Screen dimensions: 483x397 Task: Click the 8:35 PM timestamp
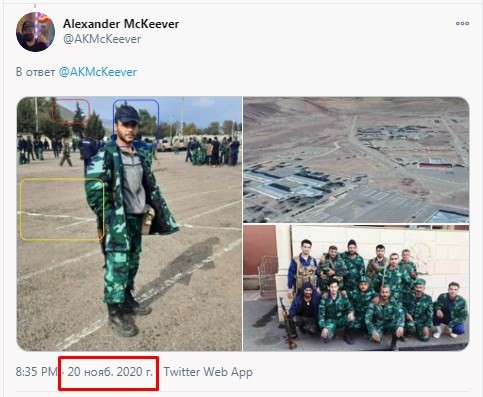coord(36,372)
